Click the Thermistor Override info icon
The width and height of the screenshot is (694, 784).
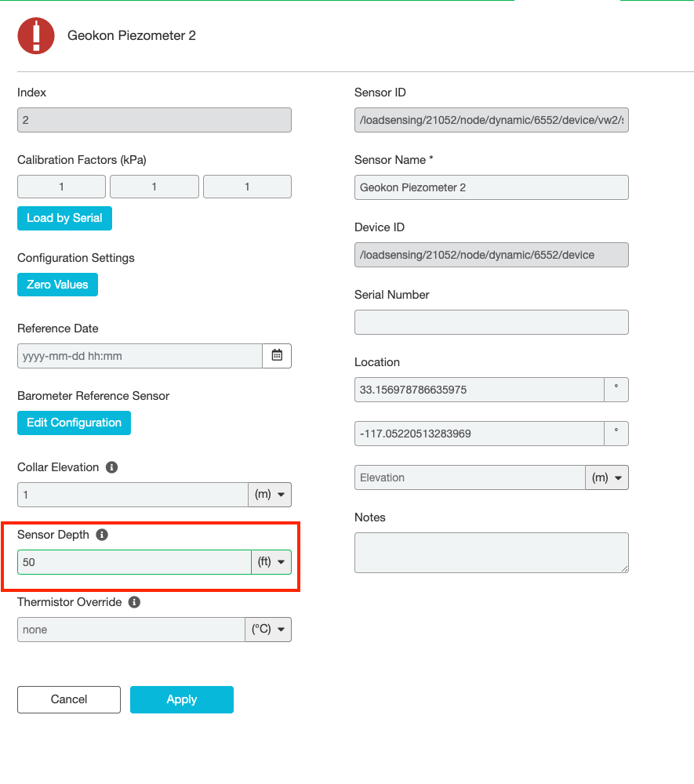coord(134,602)
